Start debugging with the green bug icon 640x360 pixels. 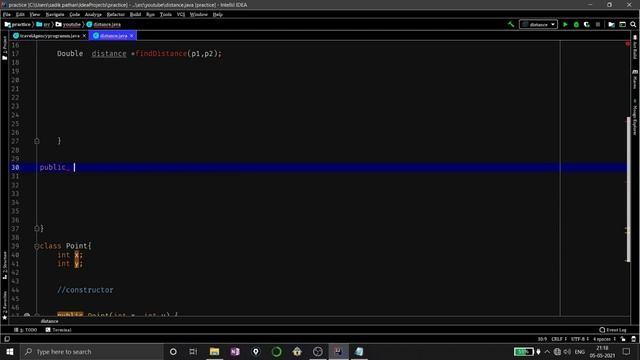coord(576,24)
